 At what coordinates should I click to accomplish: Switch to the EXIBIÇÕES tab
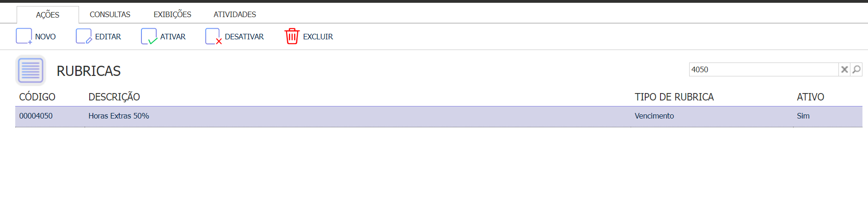(172, 14)
